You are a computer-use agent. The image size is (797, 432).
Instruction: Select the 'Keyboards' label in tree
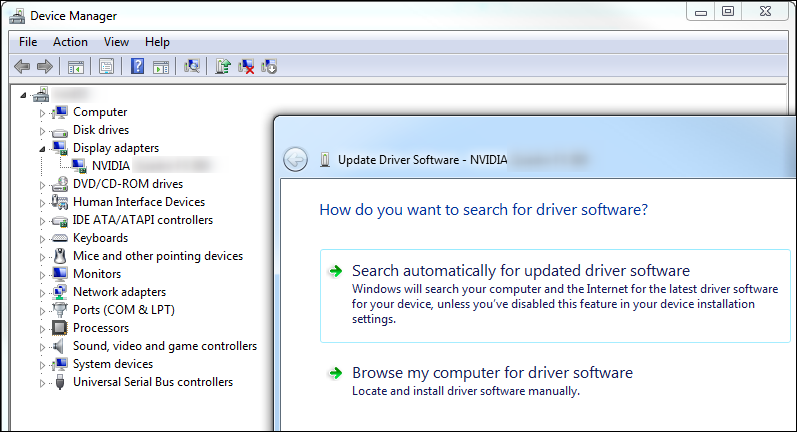click(100, 238)
